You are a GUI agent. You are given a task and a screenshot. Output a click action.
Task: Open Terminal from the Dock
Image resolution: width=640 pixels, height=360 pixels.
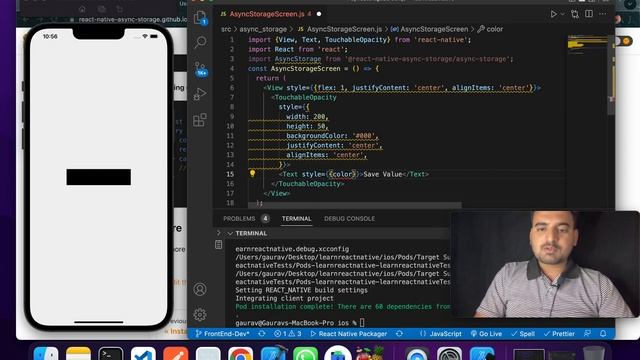111,354
